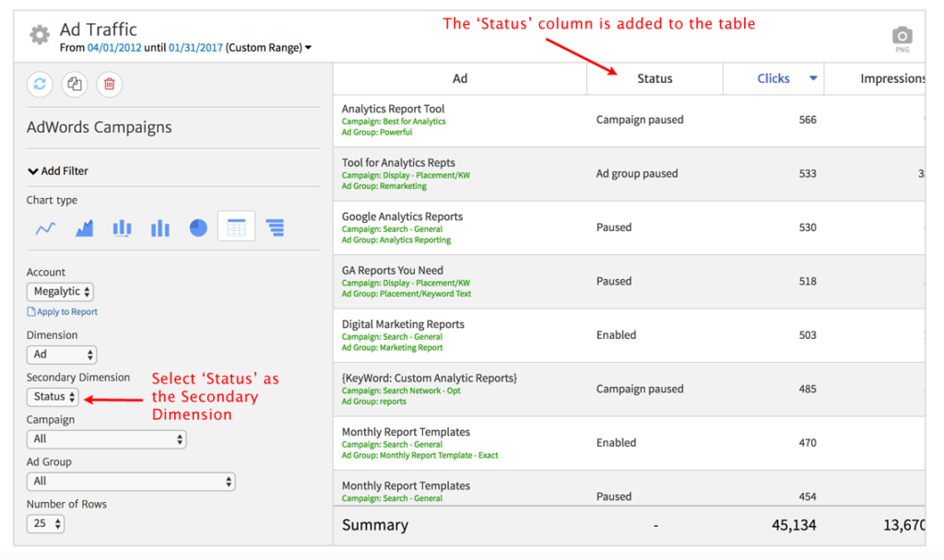Viewport: 944px width, 560px height.
Task: Open the Number of Rows selector
Action: tap(45, 523)
